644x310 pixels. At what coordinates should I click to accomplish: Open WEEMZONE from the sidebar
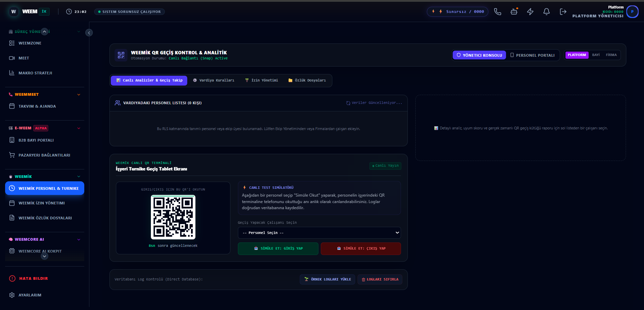pos(45,43)
